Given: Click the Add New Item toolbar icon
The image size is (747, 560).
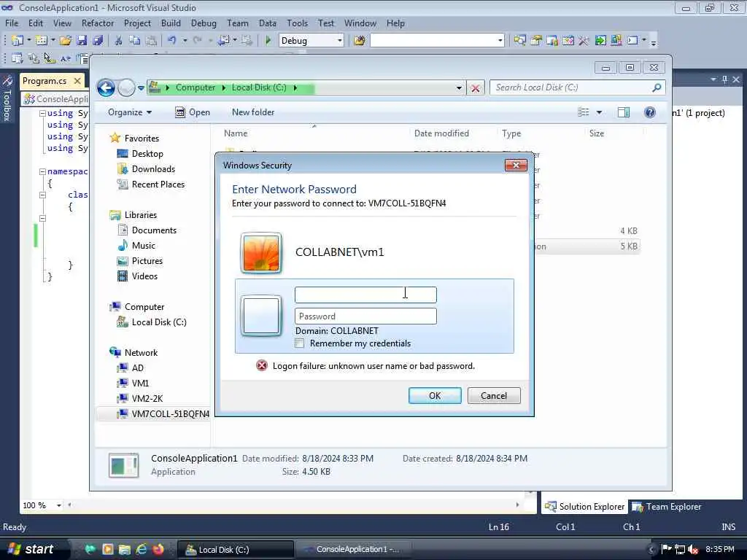Looking at the screenshot, I should (x=42, y=41).
